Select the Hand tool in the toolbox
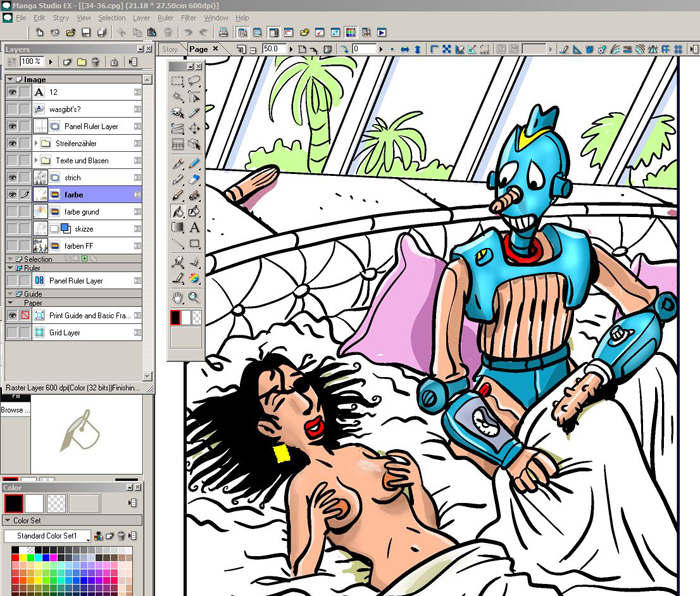Image resolution: width=700 pixels, height=596 pixels. 178,297
